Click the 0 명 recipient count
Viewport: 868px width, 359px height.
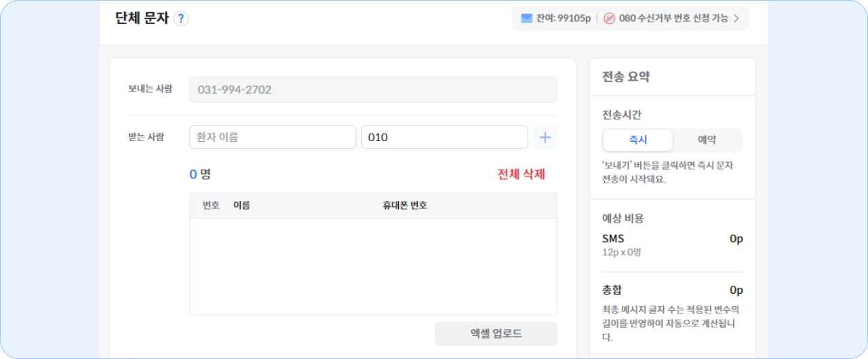(x=200, y=174)
